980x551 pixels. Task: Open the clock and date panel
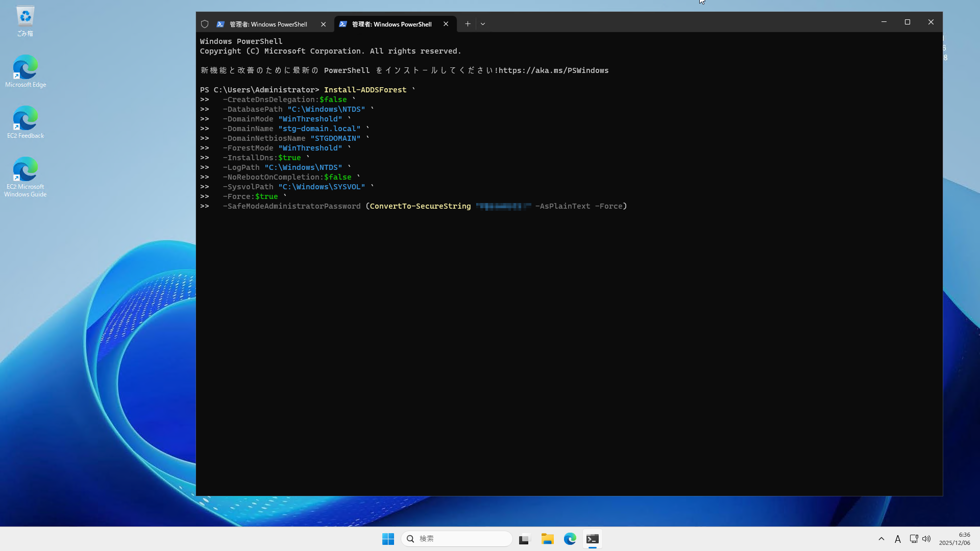tap(954, 539)
